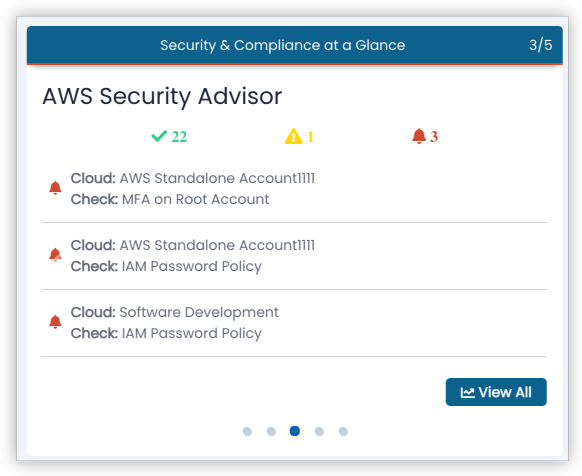Click the yellow warning triangle icon
The width and height of the screenshot is (582, 476).
pyautogui.click(x=294, y=136)
